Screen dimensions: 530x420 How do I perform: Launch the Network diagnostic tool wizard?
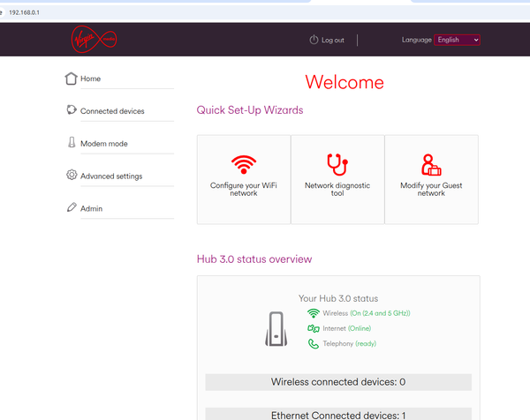[337, 179]
